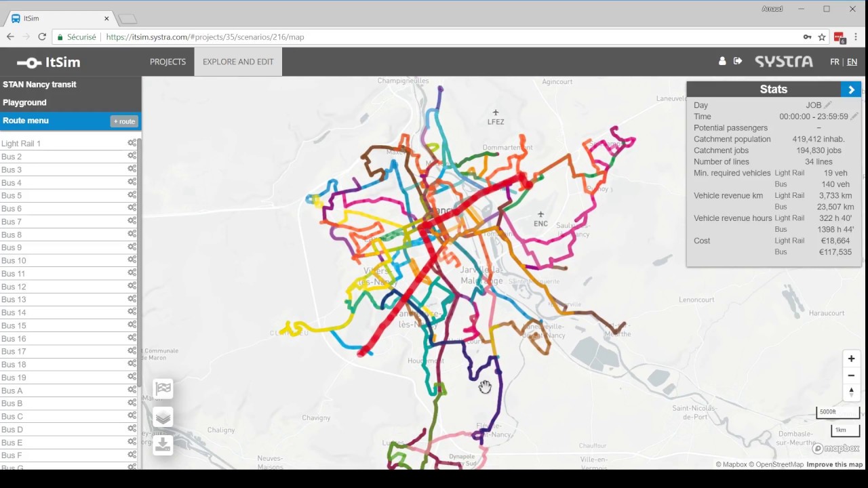Click the download export icon
This screenshot has height=488, width=868.
pyautogui.click(x=163, y=445)
